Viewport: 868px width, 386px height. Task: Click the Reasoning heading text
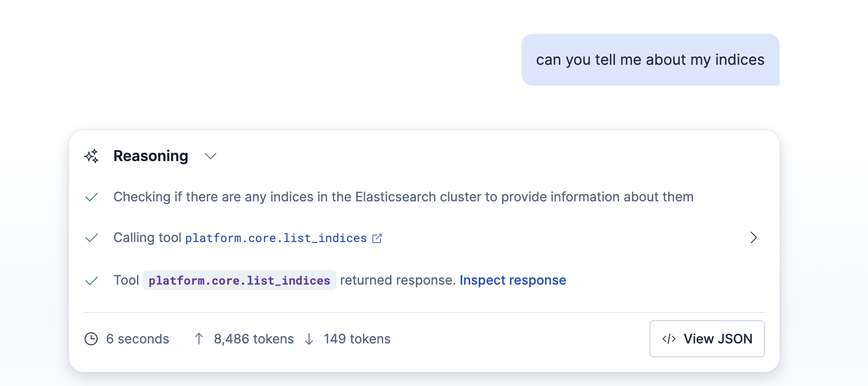coord(151,156)
